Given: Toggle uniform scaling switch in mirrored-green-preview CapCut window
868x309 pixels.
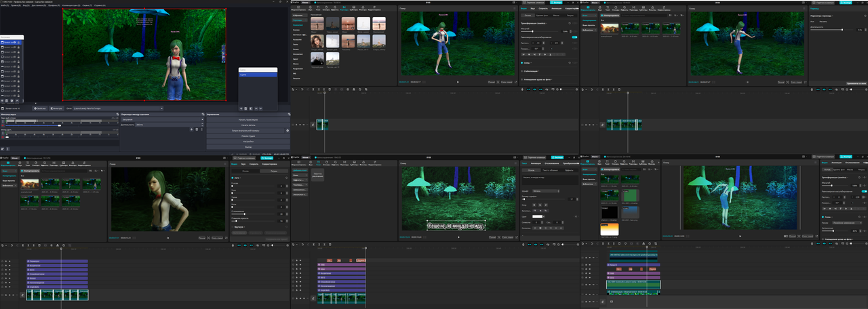Looking at the screenshot, I should click(864, 191).
